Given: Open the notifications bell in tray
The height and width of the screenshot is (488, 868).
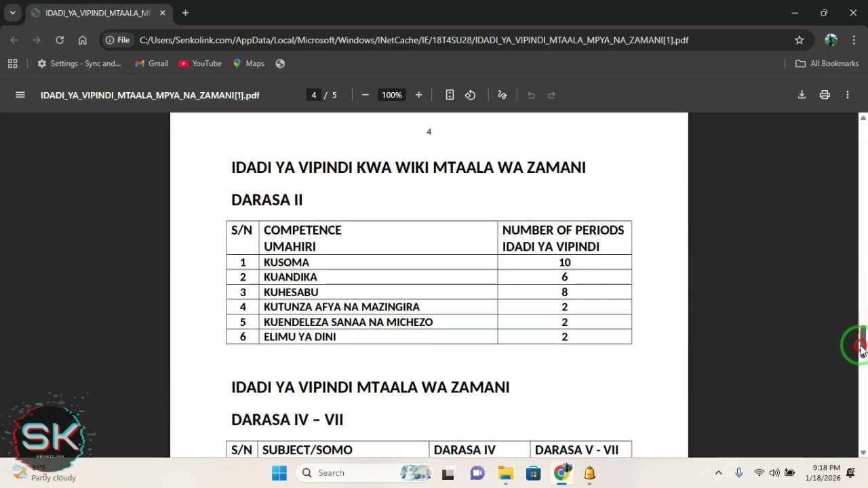Looking at the screenshot, I should point(850,472).
